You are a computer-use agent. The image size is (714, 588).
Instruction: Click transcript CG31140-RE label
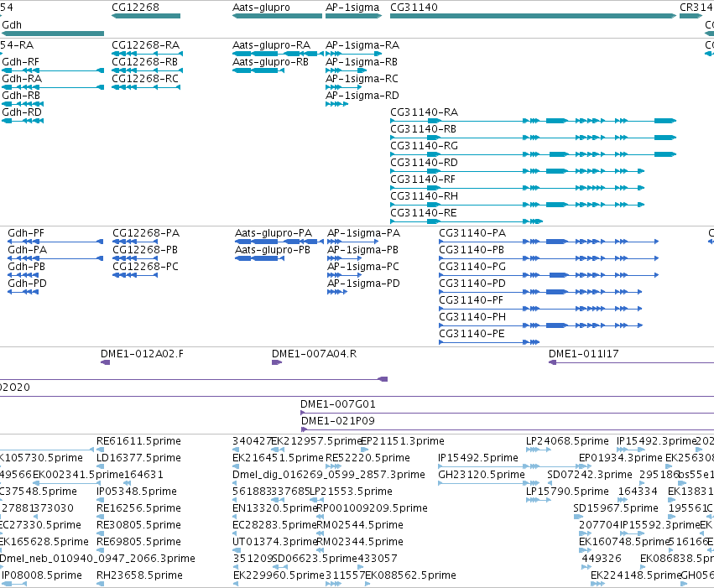coord(424,213)
